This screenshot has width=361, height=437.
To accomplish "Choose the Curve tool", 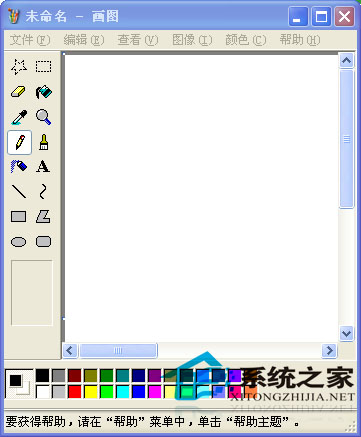I will 44,191.
